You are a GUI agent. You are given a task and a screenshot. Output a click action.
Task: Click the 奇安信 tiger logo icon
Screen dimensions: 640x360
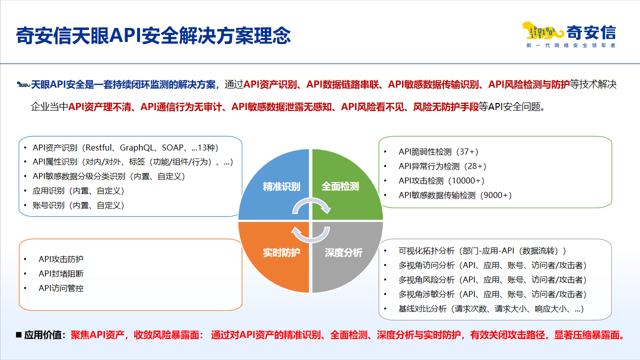543,31
